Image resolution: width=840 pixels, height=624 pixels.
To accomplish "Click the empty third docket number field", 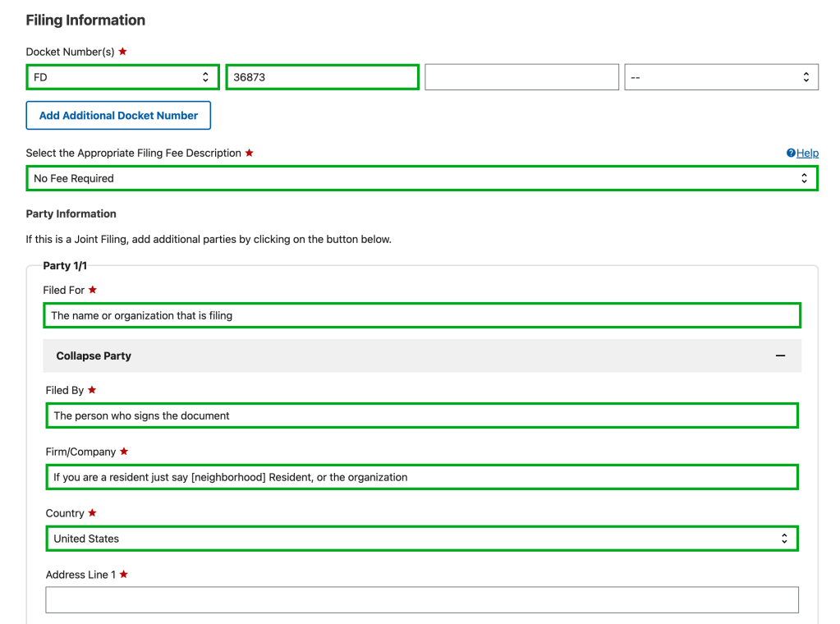I will click(521, 78).
